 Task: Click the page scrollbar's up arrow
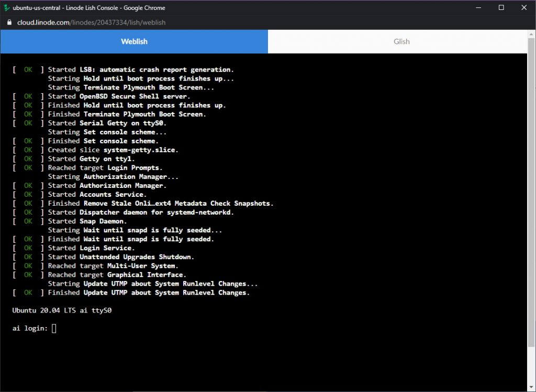[531, 34]
